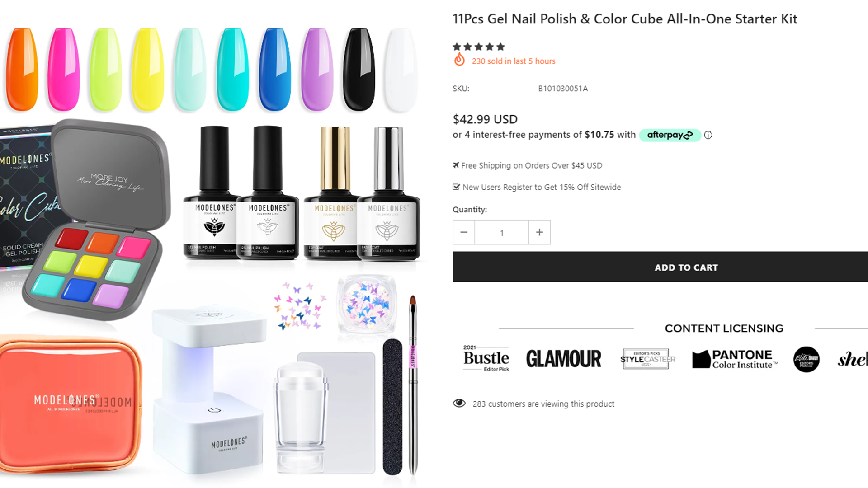Viewport: 868px width, 488px height.
Task: Select the hot pink nail color swatch
Action: (64, 69)
